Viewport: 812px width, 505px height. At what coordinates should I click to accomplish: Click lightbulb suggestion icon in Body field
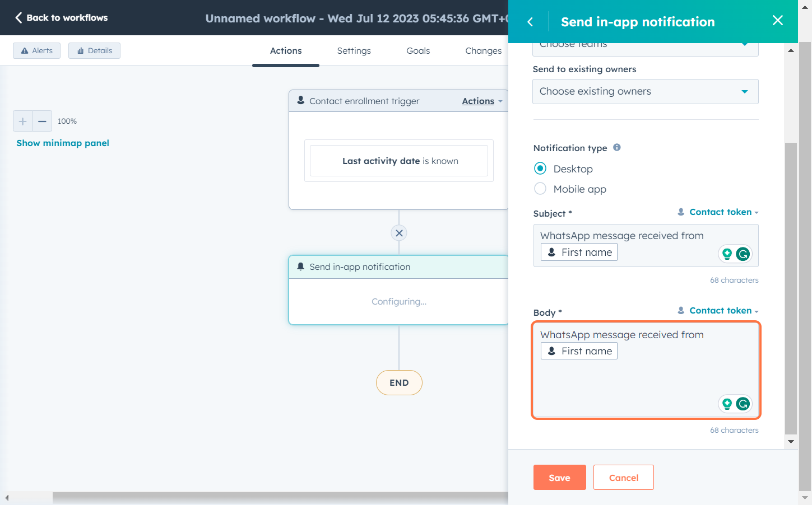727,404
